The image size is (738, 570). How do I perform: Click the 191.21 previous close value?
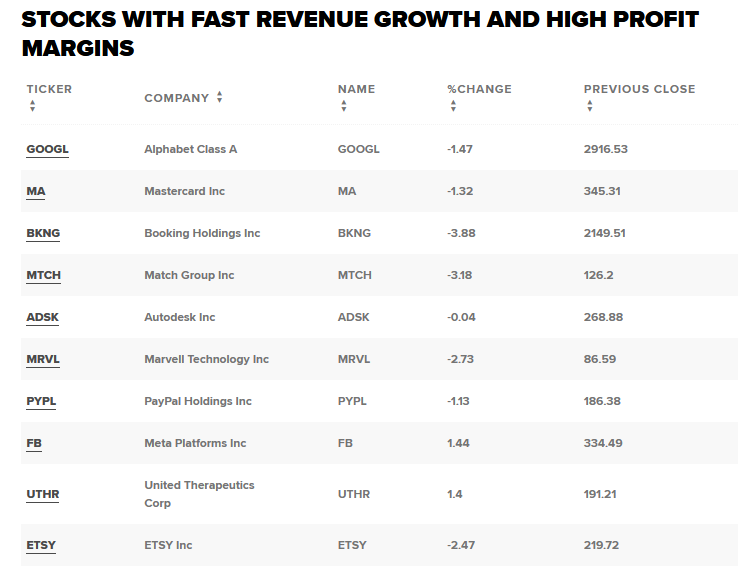pyautogui.click(x=600, y=494)
